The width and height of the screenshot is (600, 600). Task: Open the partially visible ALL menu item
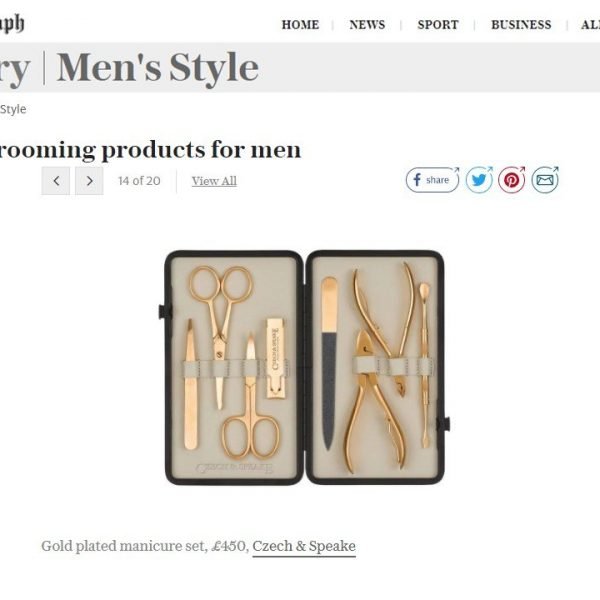[590, 25]
